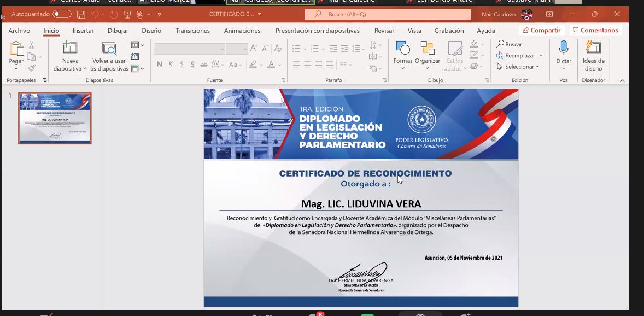Switch to the Transiciones tab
644x316 pixels.
(192, 31)
